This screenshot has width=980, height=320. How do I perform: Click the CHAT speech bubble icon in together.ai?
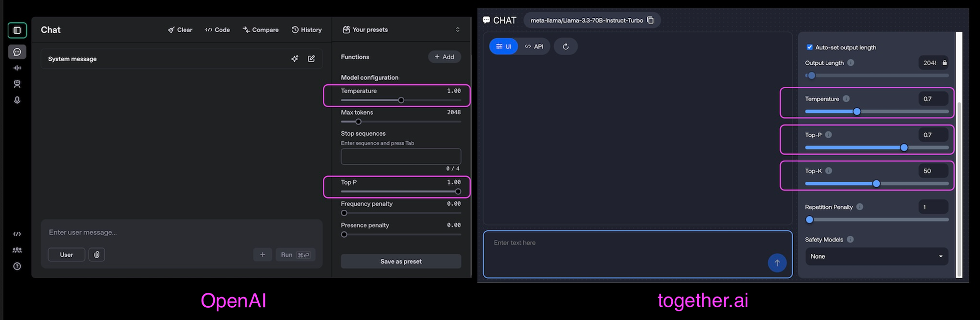(486, 20)
